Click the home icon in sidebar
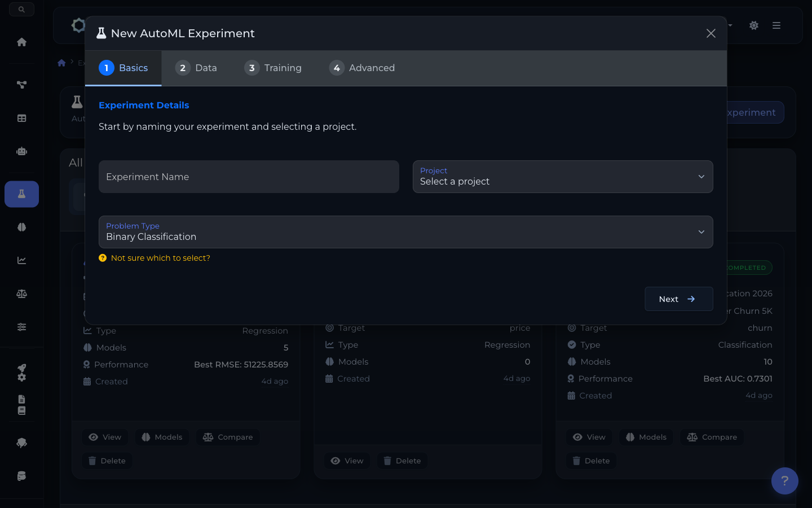Image resolution: width=812 pixels, height=508 pixels. 21,42
